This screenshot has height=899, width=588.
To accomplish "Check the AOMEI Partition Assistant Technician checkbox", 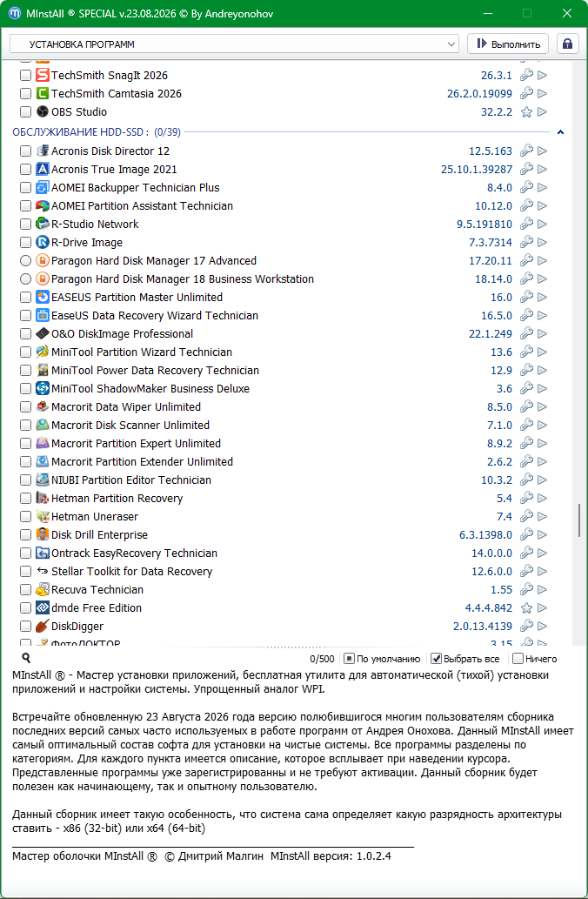I will (x=25, y=206).
